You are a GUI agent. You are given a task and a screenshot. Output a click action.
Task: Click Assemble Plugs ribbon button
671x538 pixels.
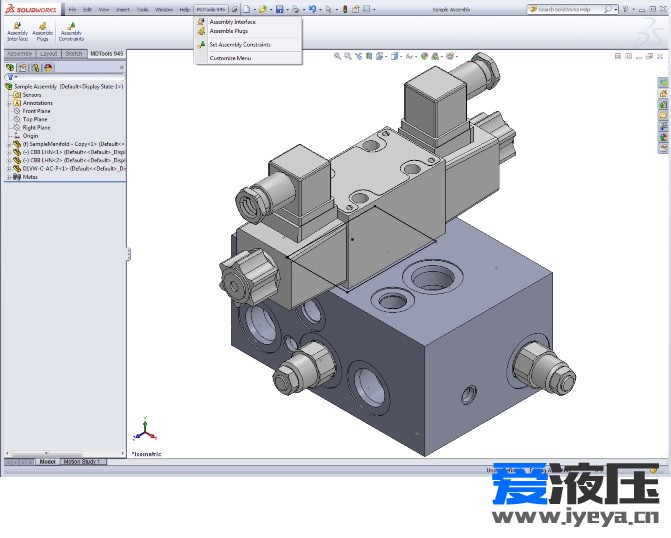click(42, 32)
